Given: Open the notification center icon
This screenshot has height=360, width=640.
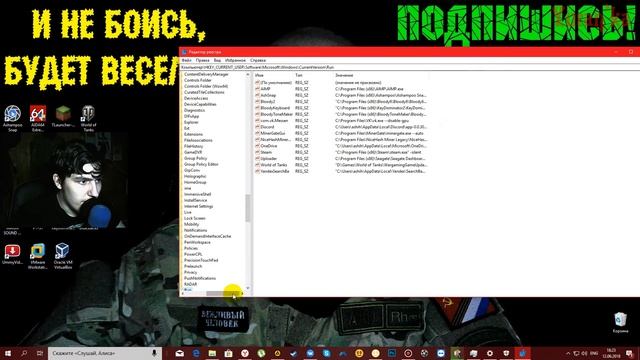Looking at the screenshot, I should coord(630,353).
